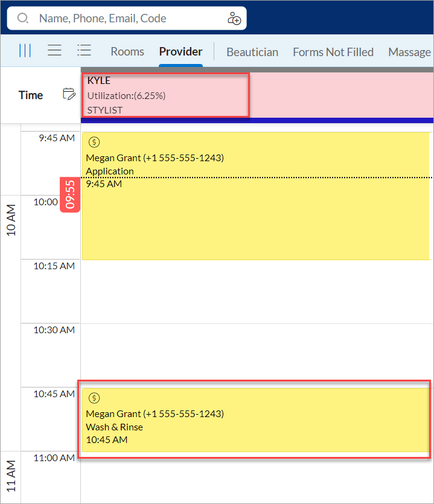The height and width of the screenshot is (504, 434).
Task: Show Forms Not Filled filter
Action: click(333, 52)
